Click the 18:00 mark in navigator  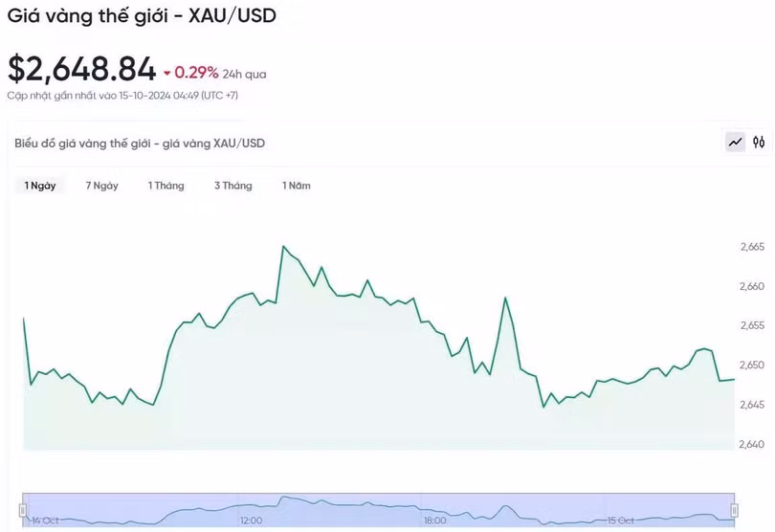(x=435, y=521)
